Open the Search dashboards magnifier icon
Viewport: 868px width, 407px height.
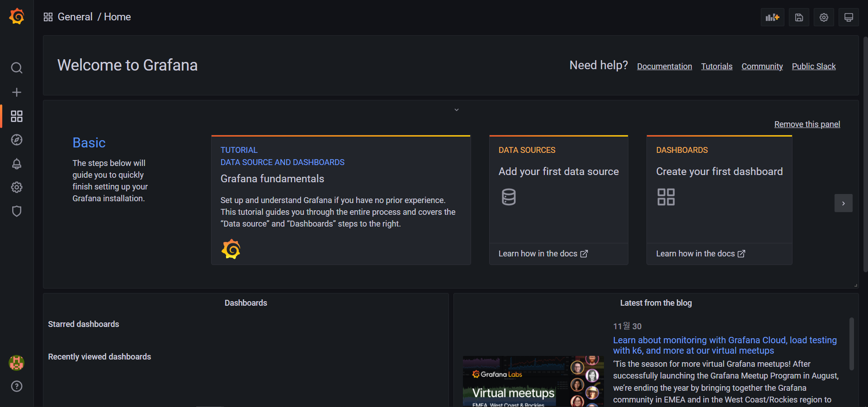(x=17, y=68)
